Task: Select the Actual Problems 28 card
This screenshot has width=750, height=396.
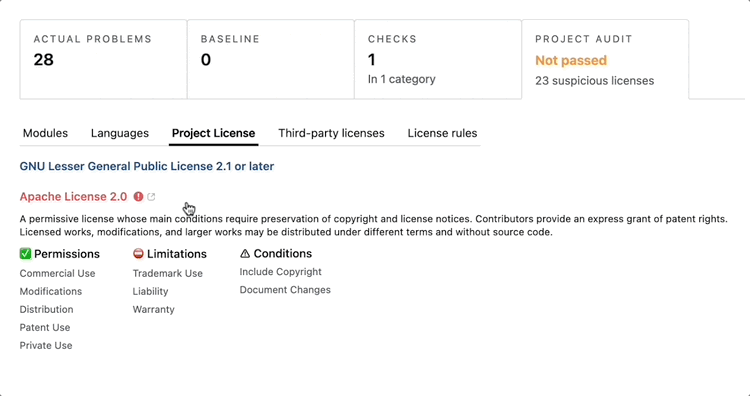Action: pos(103,59)
